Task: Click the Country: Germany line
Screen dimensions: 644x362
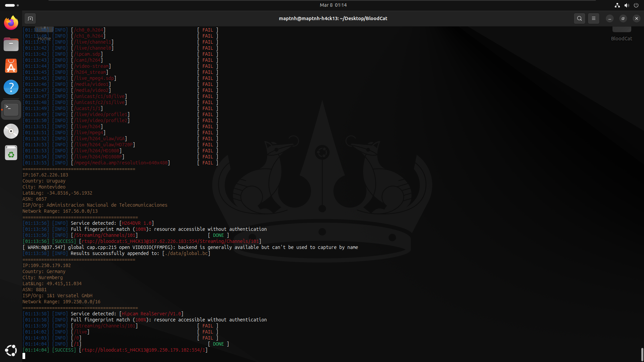Action: point(44,271)
